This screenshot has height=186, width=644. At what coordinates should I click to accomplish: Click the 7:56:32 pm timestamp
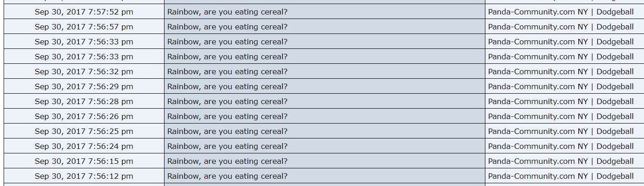84,72
